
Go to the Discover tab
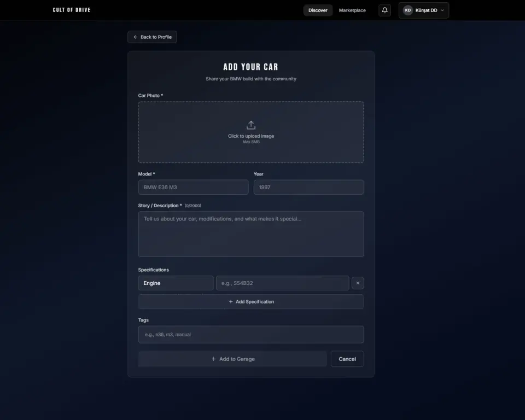(x=318, y=10)
